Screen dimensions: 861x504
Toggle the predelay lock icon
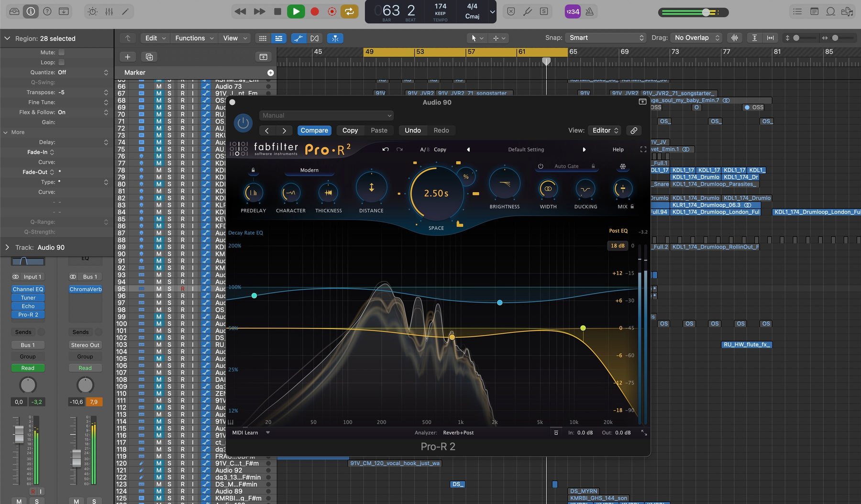coord(253,170)
